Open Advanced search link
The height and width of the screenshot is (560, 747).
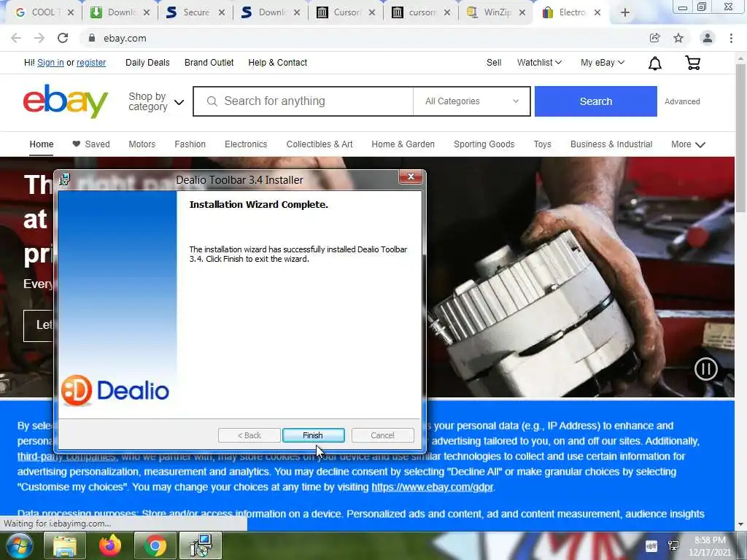pyautogui.click(x=682, y=101)
